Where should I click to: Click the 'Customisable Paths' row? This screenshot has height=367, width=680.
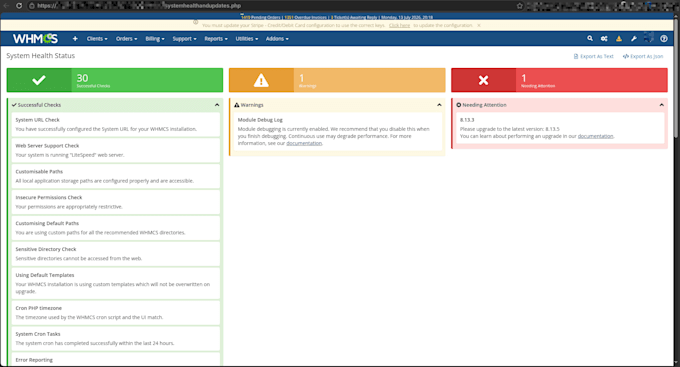click(115, 176)
